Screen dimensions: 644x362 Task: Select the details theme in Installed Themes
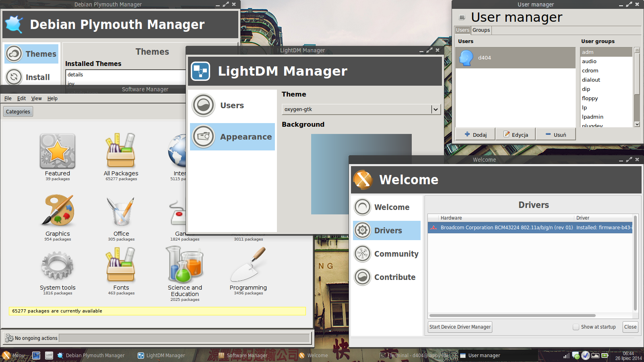126,75
